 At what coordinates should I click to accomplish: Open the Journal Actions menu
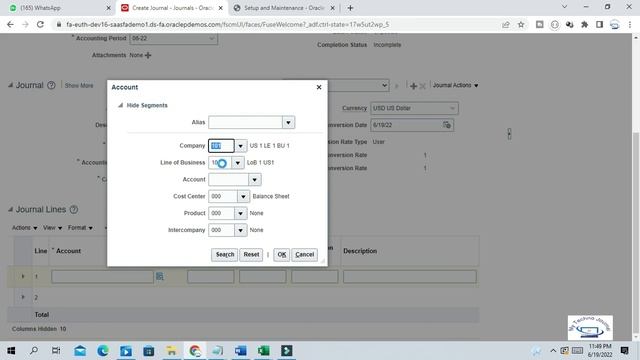[x=455, y=85]
